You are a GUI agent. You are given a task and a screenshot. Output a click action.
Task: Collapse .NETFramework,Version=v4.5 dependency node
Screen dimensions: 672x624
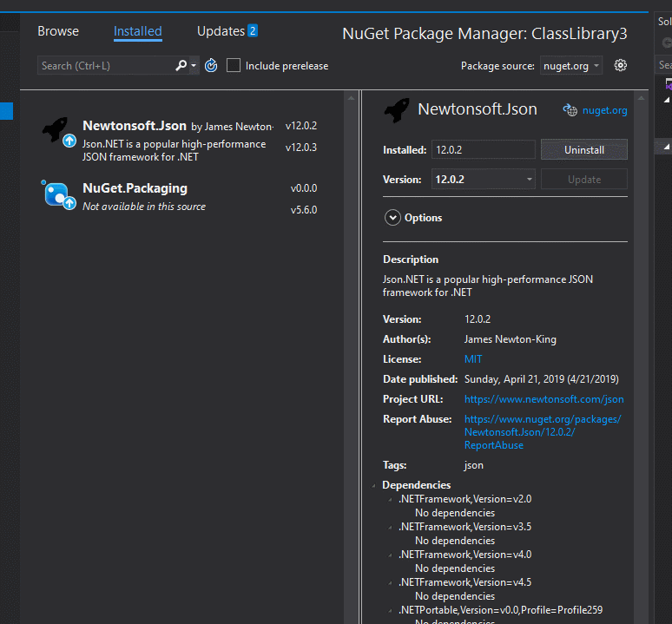point(390,582)
